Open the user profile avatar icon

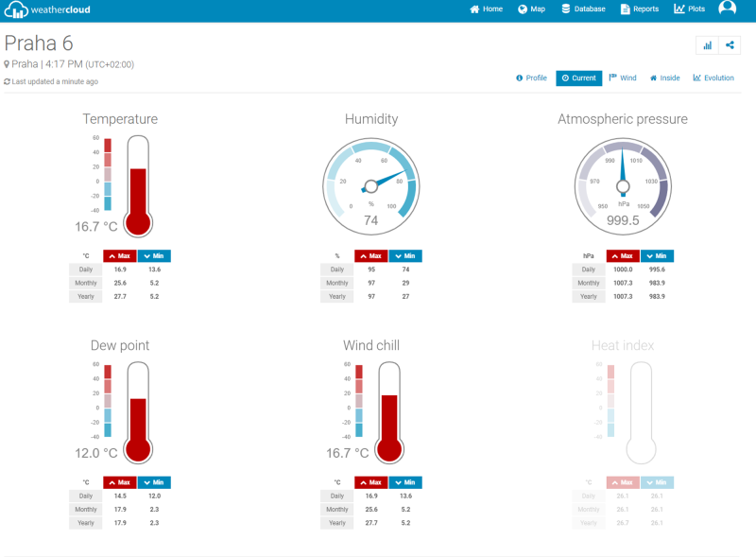click(x=727, y=9)
